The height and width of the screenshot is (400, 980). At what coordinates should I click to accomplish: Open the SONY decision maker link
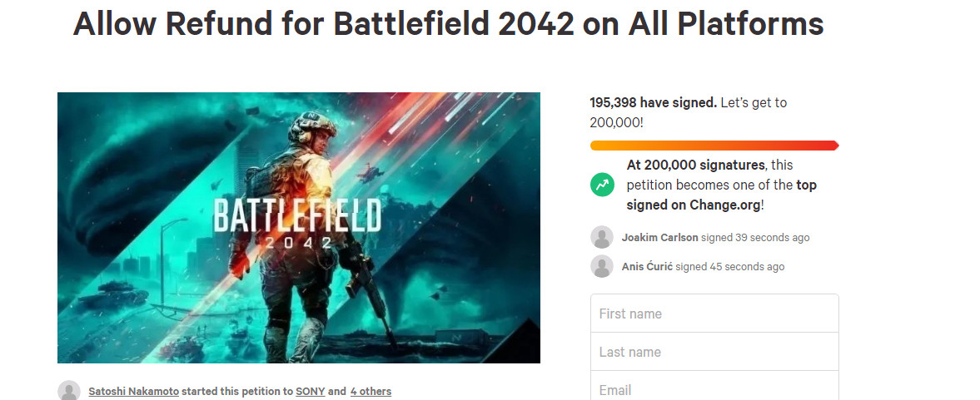coord(310,391)
